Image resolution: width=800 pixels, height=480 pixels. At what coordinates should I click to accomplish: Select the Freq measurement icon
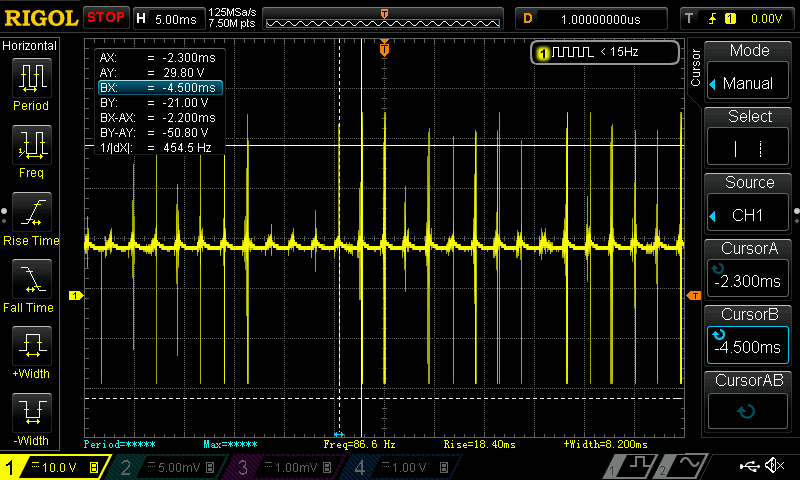(x=31, y=145)
